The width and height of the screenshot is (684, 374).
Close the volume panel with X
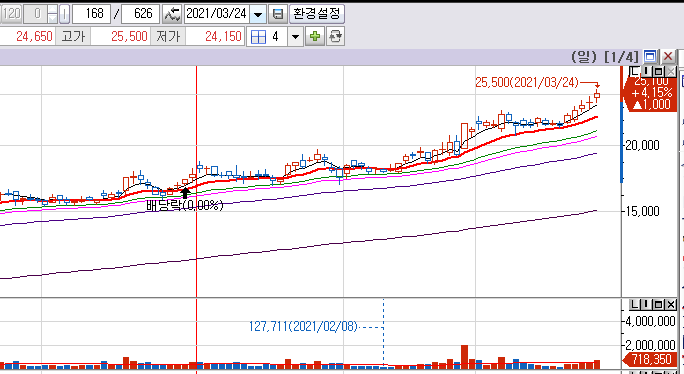point(670,304)
